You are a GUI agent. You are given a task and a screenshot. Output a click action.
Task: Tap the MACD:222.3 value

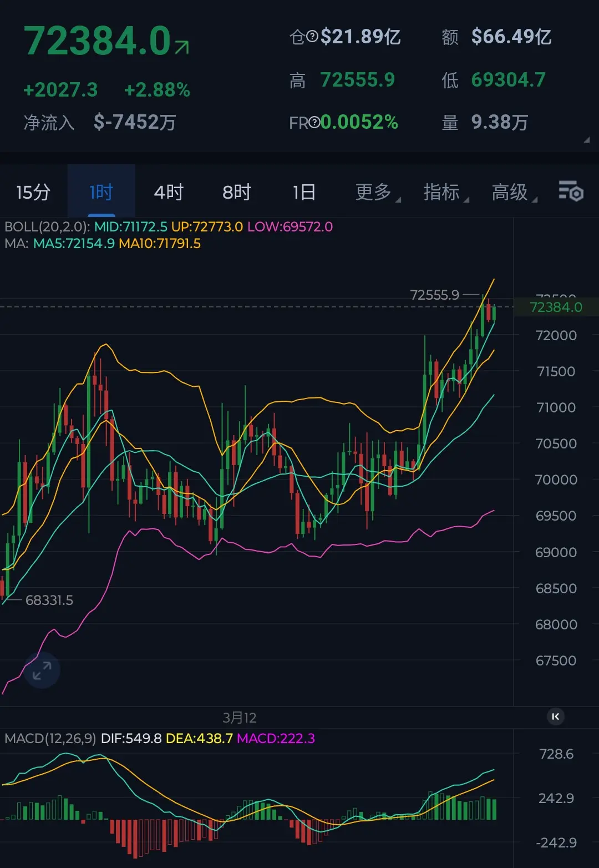[x=276, y=738]
